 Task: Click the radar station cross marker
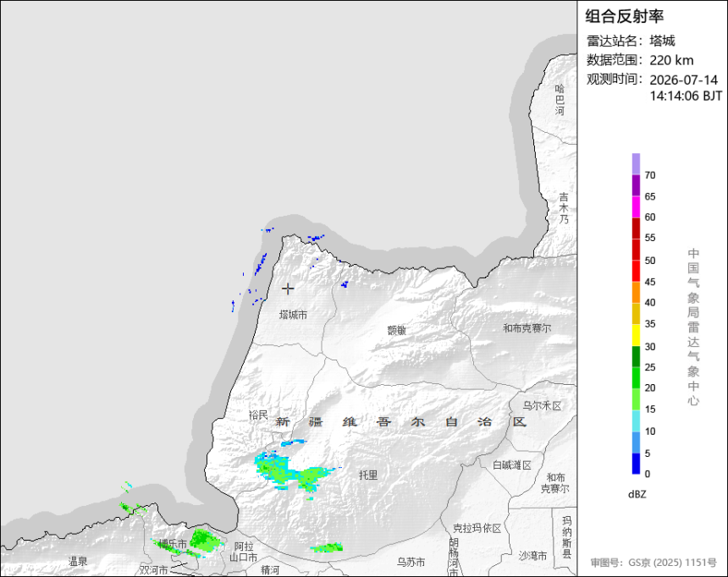click(x=288, y=288)
